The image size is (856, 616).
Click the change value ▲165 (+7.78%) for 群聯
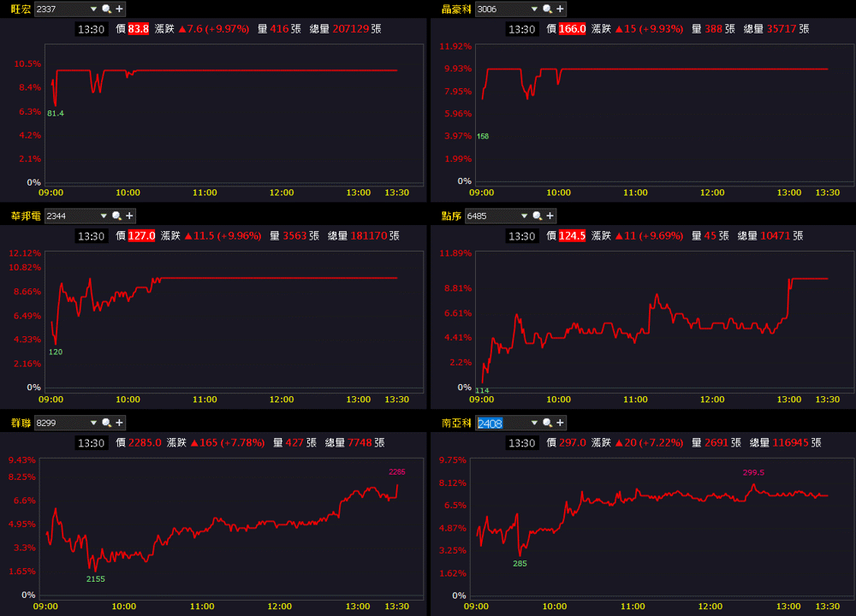228,442
